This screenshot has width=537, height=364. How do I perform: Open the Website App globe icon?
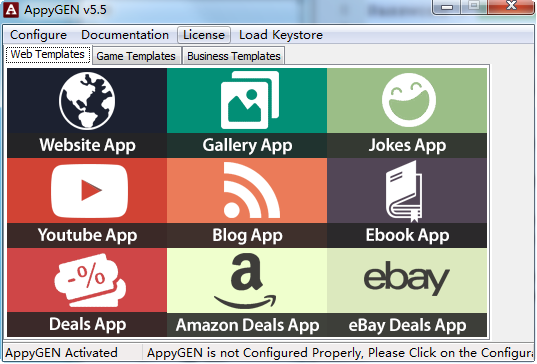click(87, 101)
